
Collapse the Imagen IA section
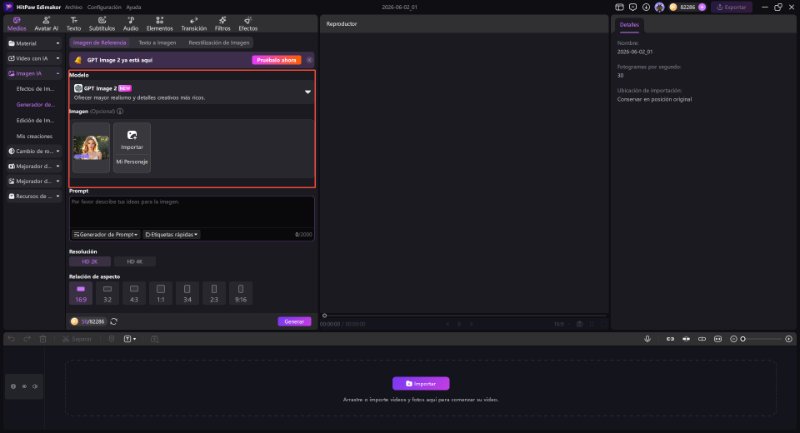(x=34, y=73)
